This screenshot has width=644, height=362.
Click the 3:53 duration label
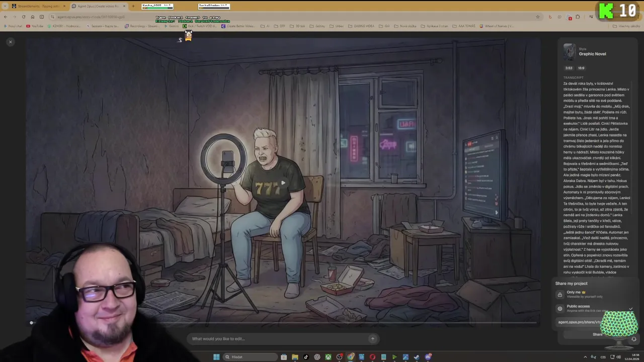pyautogui.click(x=569, y=68)
